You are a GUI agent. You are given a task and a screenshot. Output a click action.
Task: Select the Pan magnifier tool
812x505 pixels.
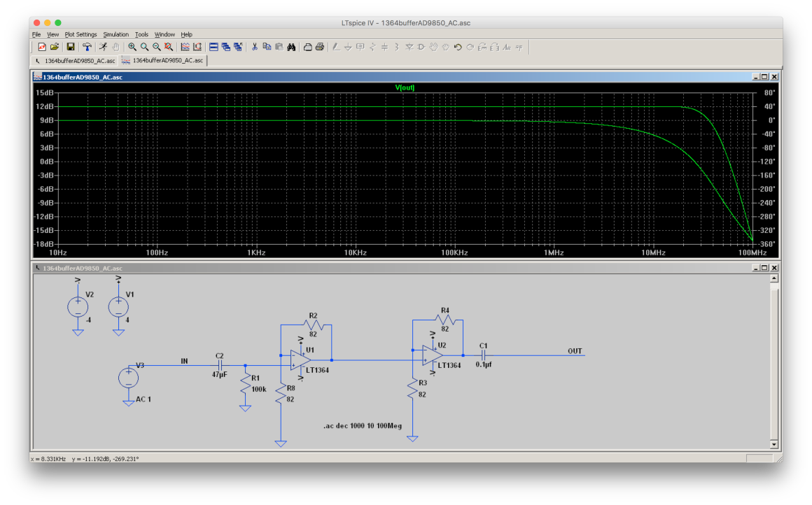[x=144, y=47]
